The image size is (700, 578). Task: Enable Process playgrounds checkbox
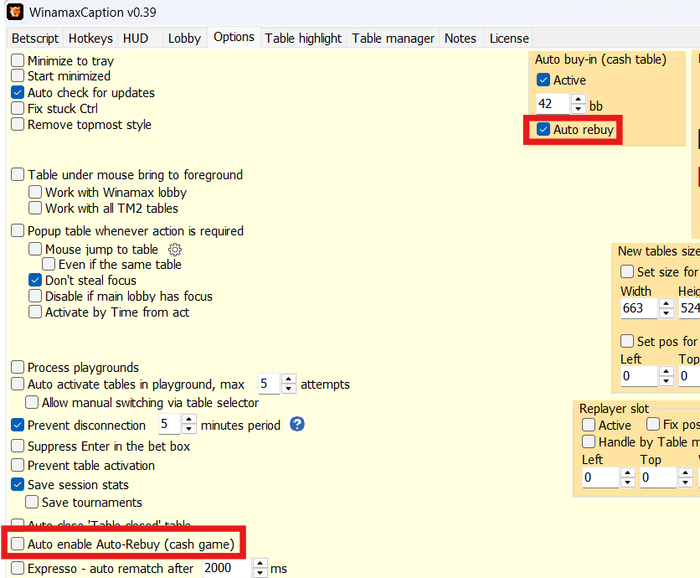17,367
